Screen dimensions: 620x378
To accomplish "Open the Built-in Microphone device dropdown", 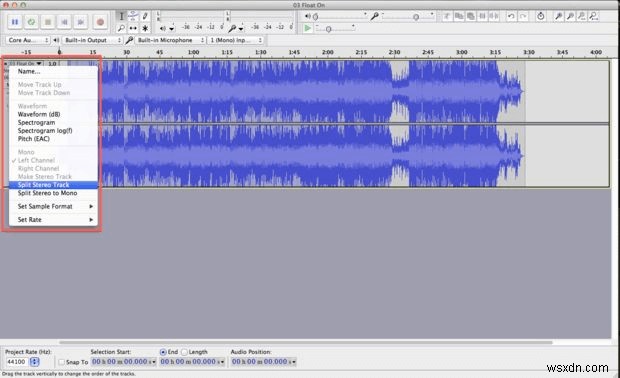I will [170, 40].
